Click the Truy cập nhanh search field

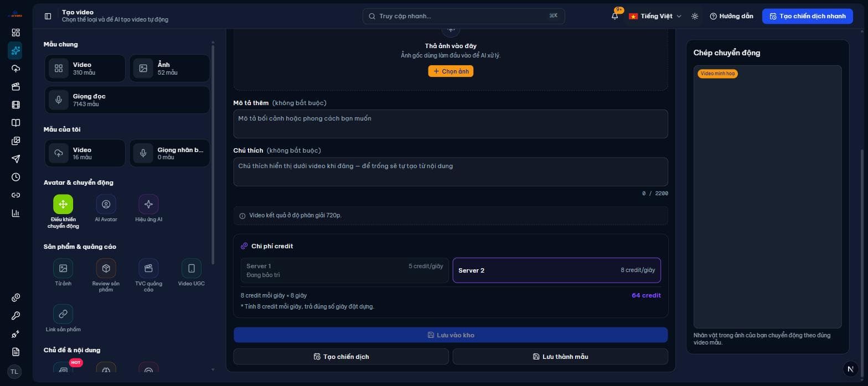coord(464,16)
